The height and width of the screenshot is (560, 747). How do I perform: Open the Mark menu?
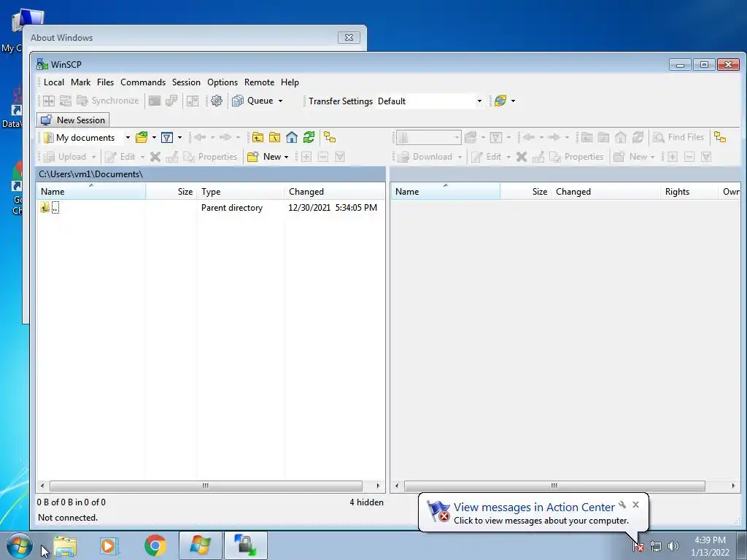(x=80, y=82)
